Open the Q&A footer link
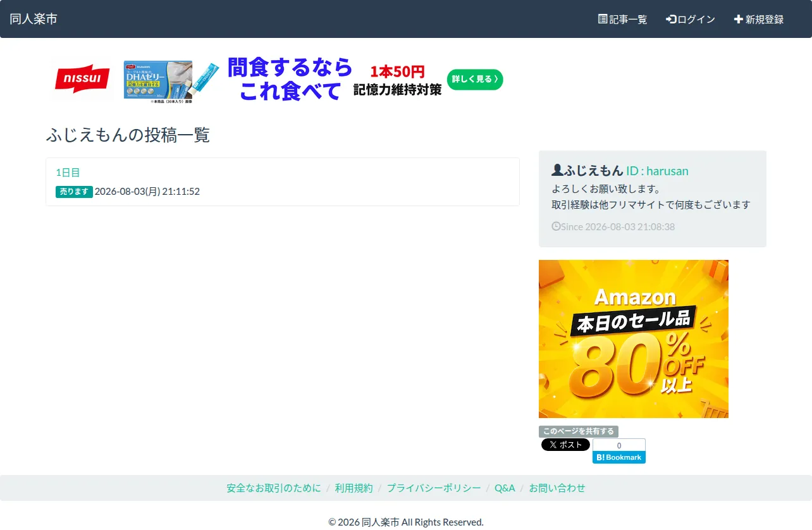812x530 pixels. point(505,488)
